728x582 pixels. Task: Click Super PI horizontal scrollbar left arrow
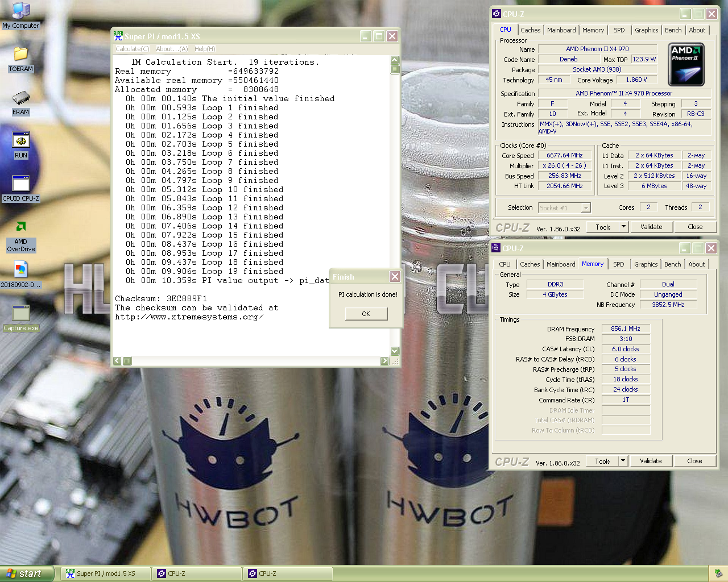click(117, 361)
